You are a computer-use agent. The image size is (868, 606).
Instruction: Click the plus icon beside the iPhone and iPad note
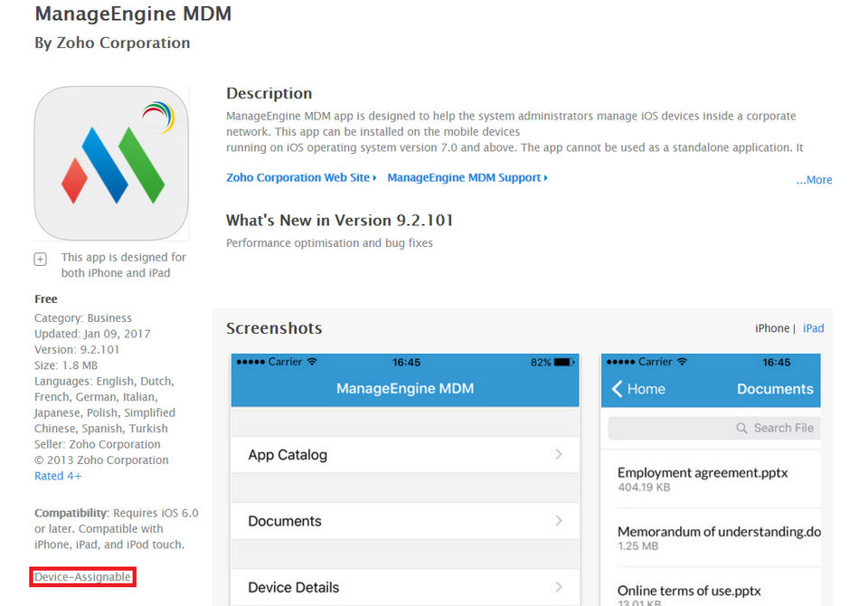41,259
